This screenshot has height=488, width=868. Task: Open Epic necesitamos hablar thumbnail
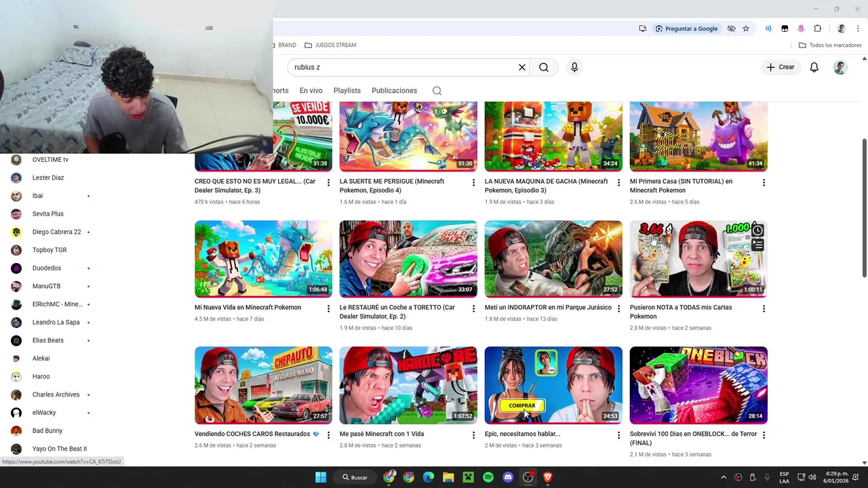point(553,385)
